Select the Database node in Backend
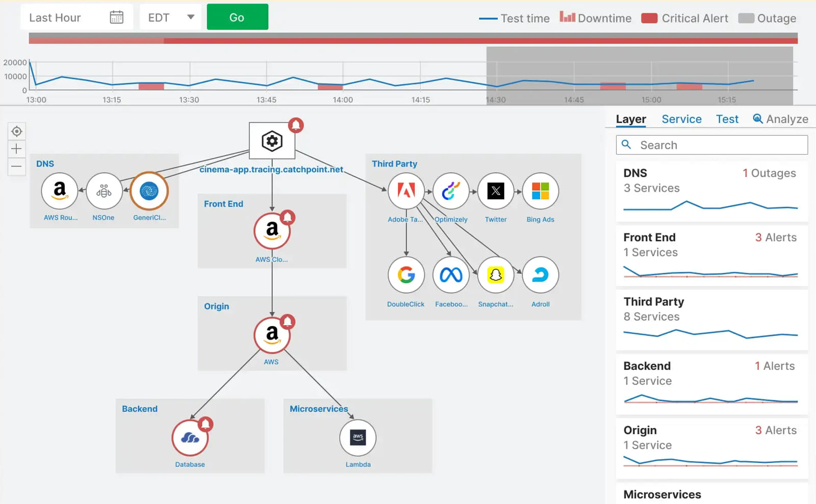The height and width of the screenshot is (504, 816). (190, 438)
